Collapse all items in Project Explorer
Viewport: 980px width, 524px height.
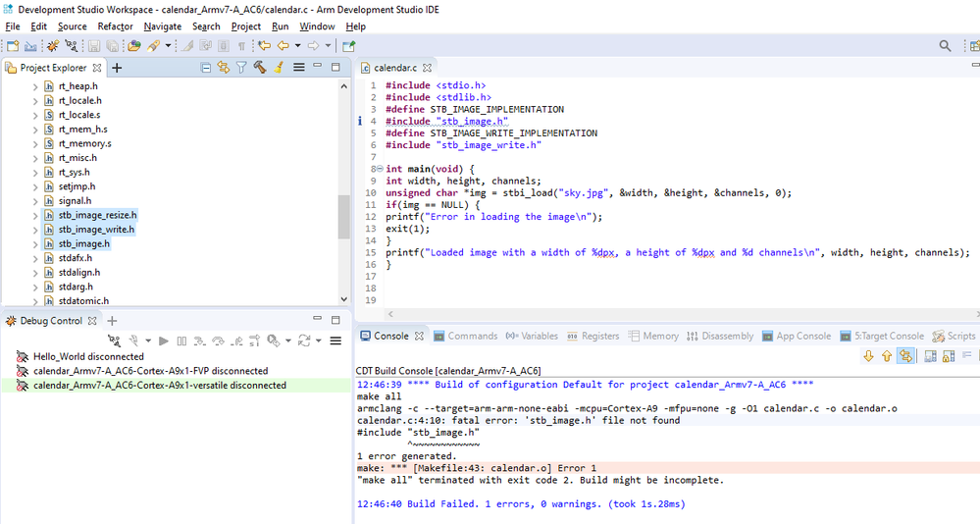(206, 68)
